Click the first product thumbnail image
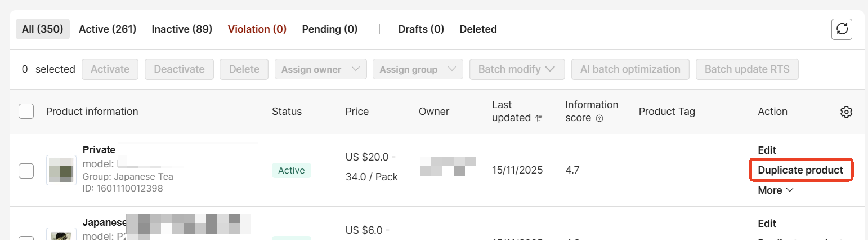This screenshot has width=868, height=240. (x=61, y=170)
